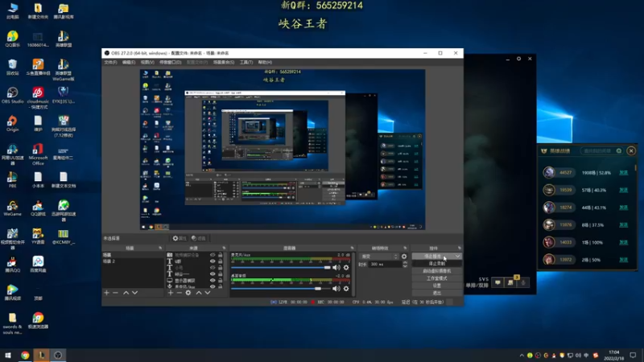Open the Scene Collection menu in OBS

click(x=224, y=63)
